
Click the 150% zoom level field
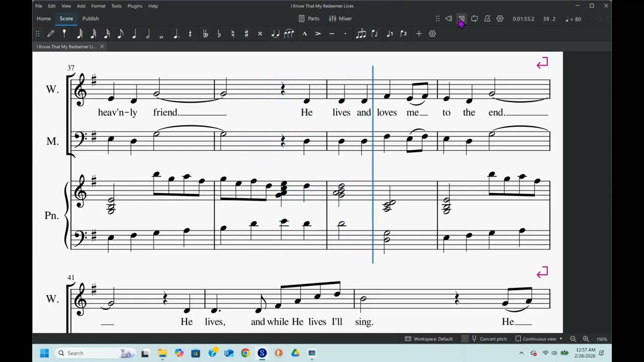coord(602,339)
